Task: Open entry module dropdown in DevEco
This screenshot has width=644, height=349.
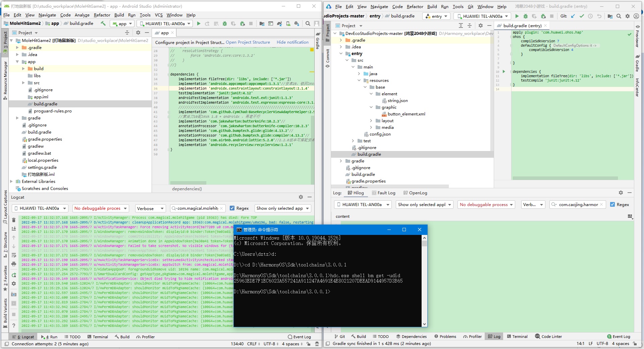Action: coord(436,16)
